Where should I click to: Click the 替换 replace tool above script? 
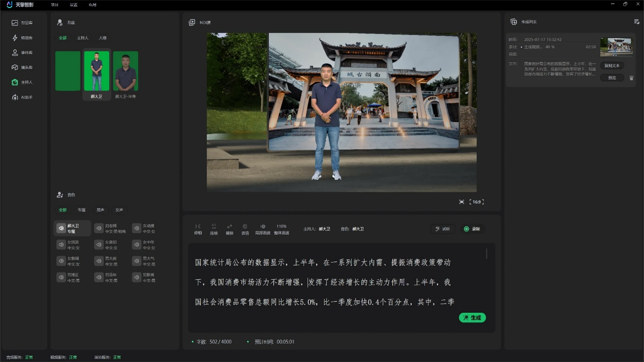click(x=229, y=228)
